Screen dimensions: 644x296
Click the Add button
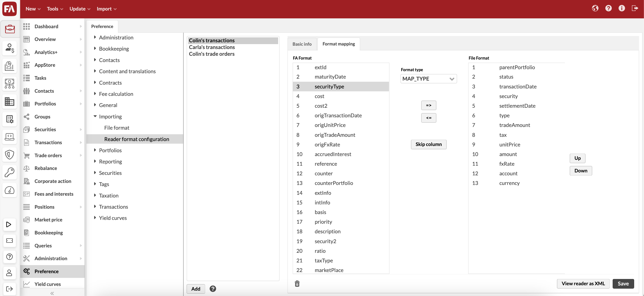pyautogui.click(x=196, y=289)
